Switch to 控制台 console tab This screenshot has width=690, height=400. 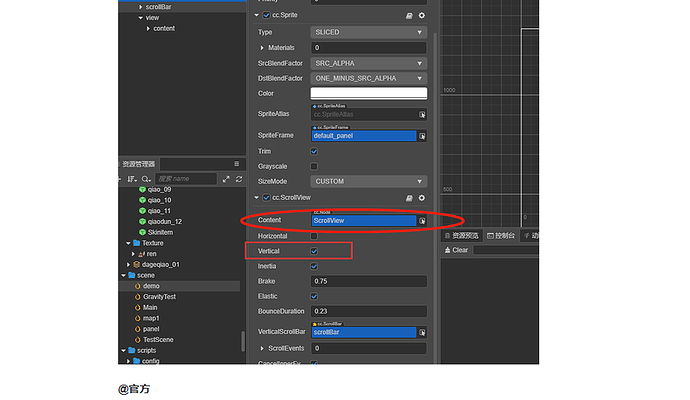pos(501,236)
